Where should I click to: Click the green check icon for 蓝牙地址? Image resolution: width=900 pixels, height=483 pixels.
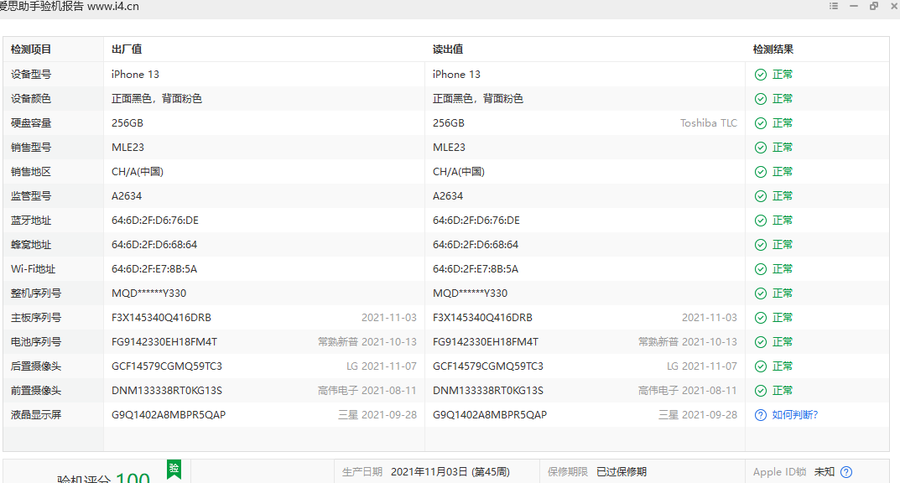(x=760, y=220)
